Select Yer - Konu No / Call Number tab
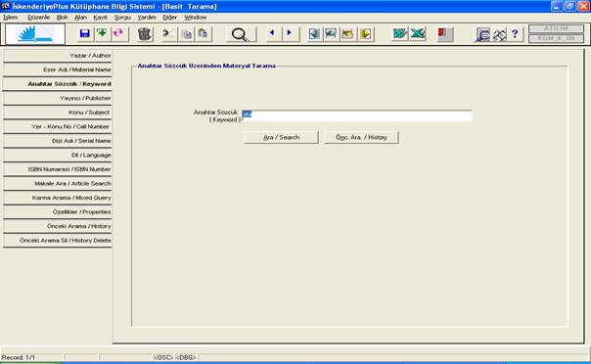The width and height of the screenshot is (591, 364). pyautogui.click(x=58, y=126)
